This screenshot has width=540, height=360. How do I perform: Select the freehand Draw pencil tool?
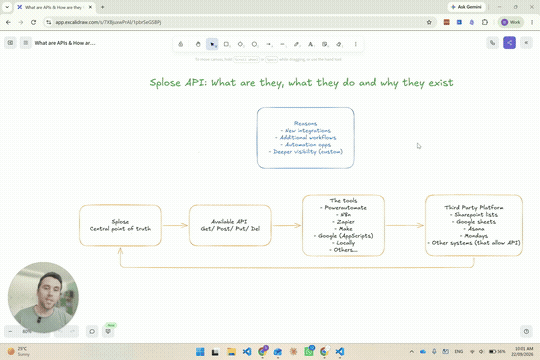pyautogui.click(x=297, y=44)
